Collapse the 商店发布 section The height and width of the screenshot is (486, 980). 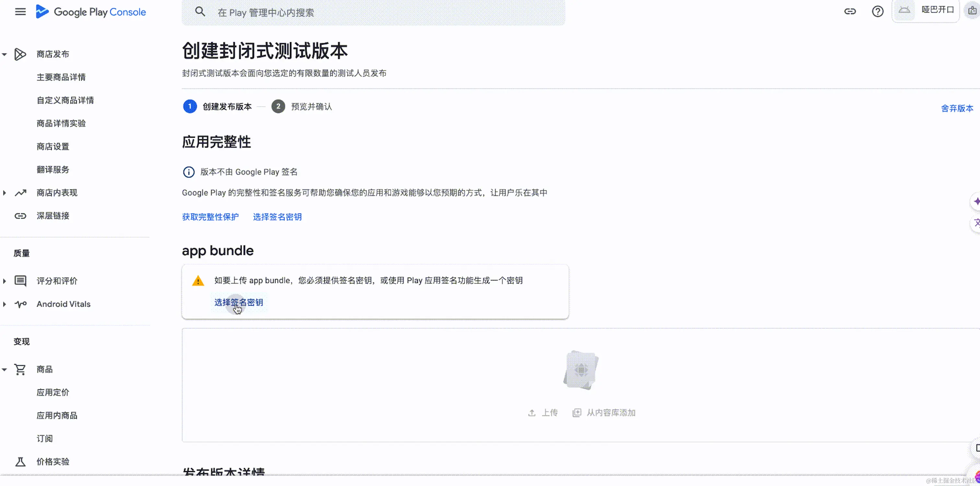5,54
